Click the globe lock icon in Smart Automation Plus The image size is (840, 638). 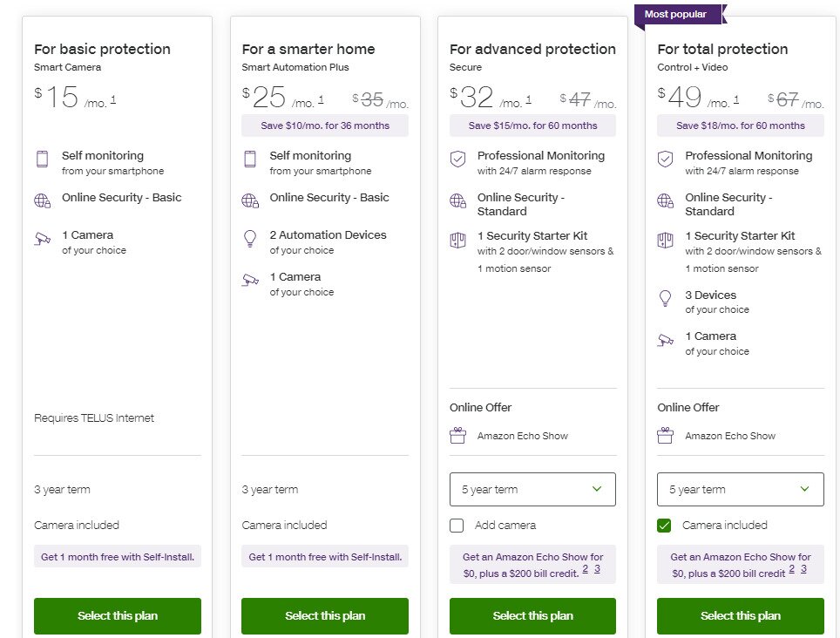250,200
